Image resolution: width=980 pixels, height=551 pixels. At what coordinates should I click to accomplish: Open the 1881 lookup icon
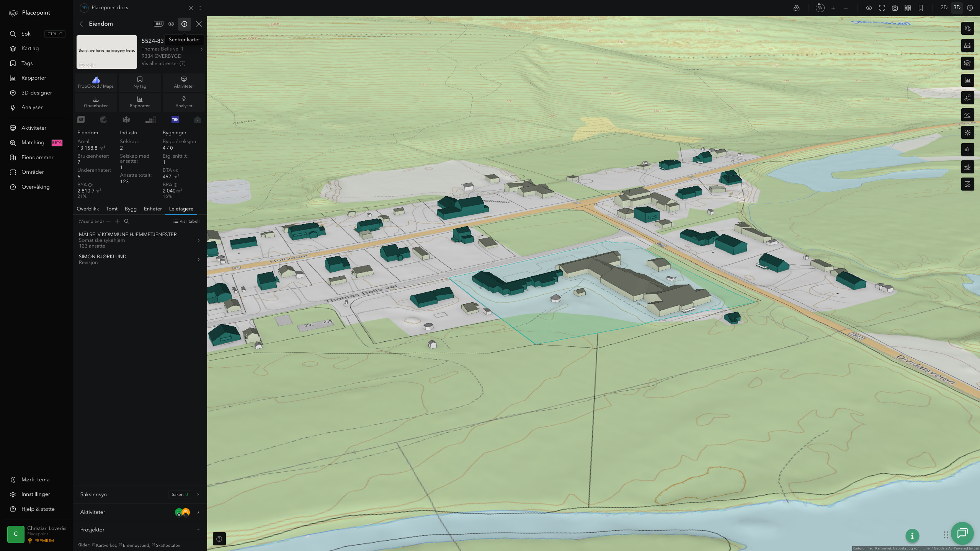tap(158, 24)
